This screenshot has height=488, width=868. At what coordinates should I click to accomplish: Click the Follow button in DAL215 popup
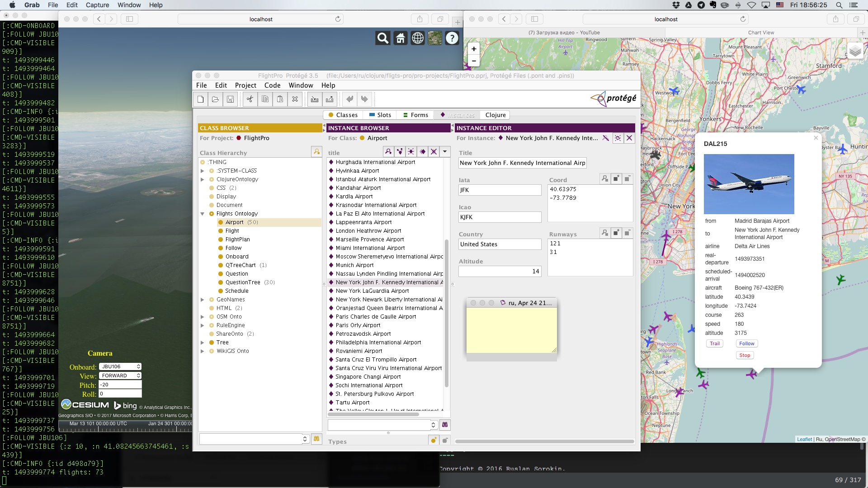pyautogui.click(x=746, y=343)
